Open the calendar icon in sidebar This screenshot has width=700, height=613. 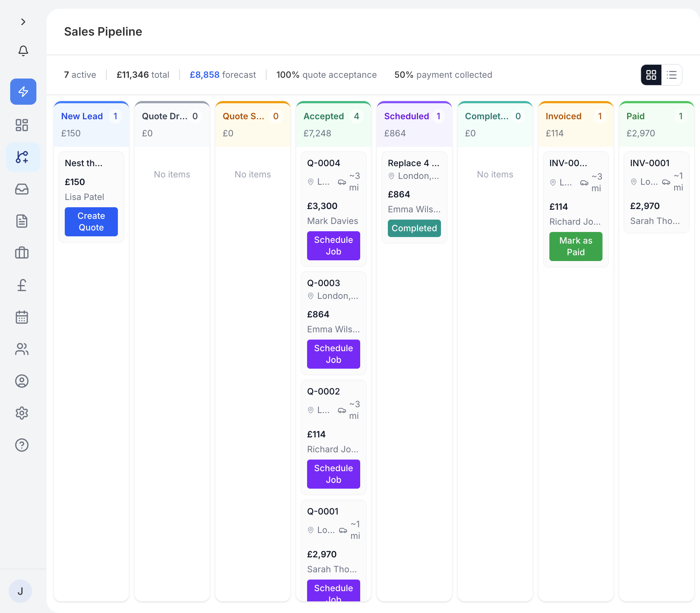pos(22,317)
